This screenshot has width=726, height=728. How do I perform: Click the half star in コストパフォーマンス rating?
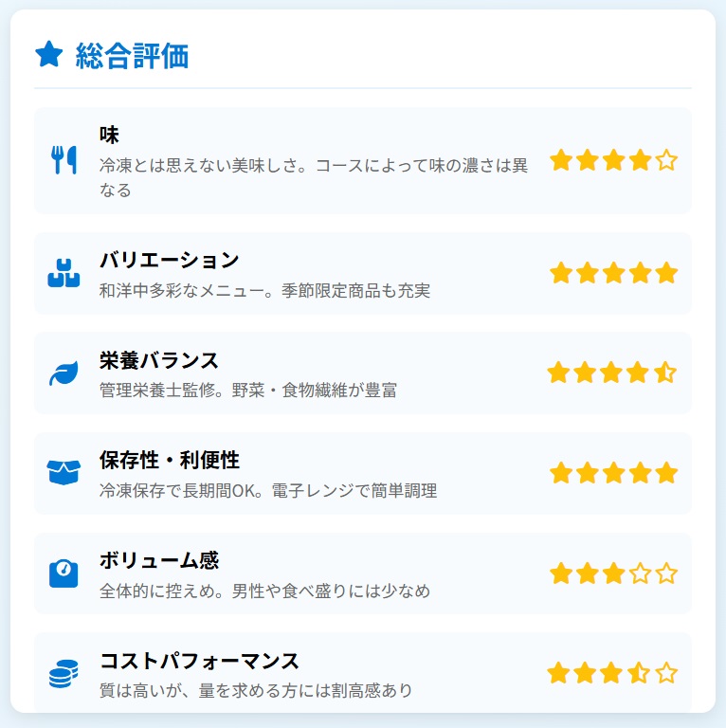pyautogui.click(x=638, y=673)
